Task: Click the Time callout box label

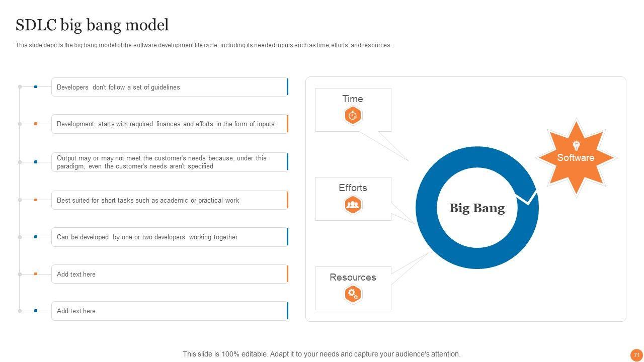Action: (352, 99)
